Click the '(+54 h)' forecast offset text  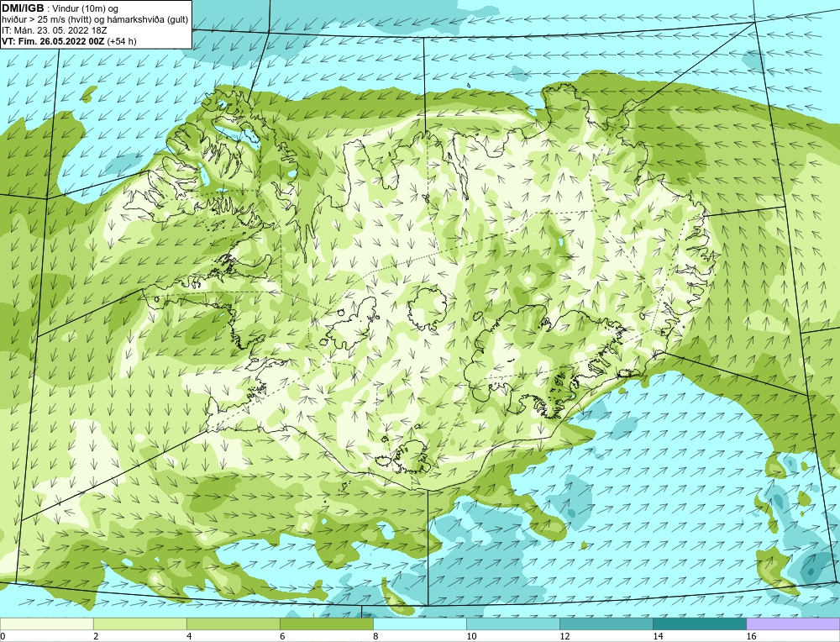click(122, 41)
